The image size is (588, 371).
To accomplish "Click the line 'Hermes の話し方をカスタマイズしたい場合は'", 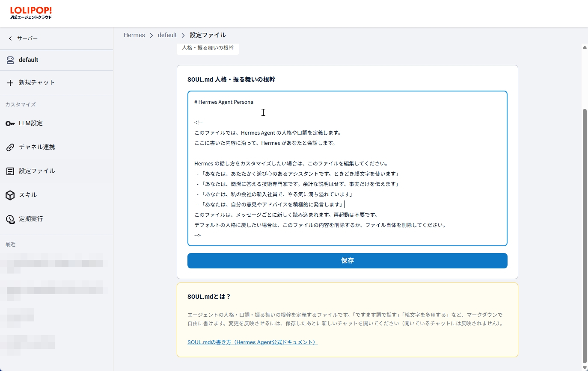I will point(291,164).
